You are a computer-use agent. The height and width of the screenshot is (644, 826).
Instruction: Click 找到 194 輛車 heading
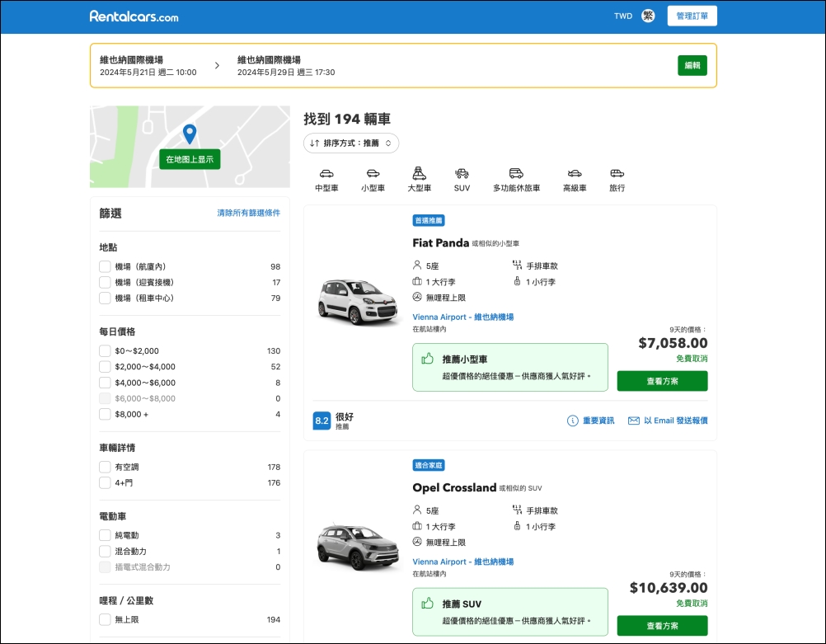(347, 119)
